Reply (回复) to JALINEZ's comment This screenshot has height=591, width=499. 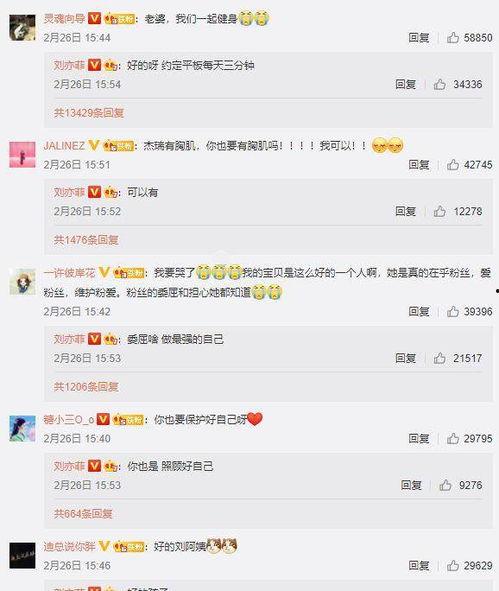(419, 165)
